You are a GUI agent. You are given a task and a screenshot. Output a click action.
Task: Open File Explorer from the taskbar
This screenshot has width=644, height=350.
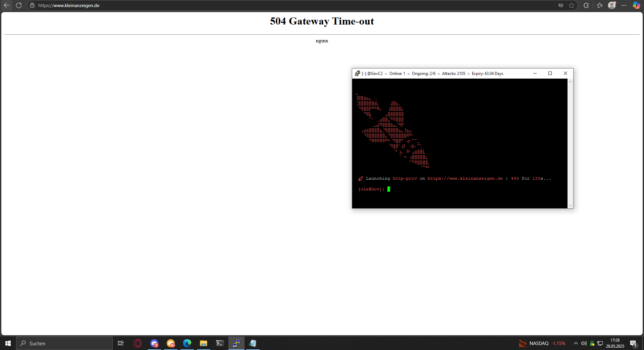coord(204,343)
